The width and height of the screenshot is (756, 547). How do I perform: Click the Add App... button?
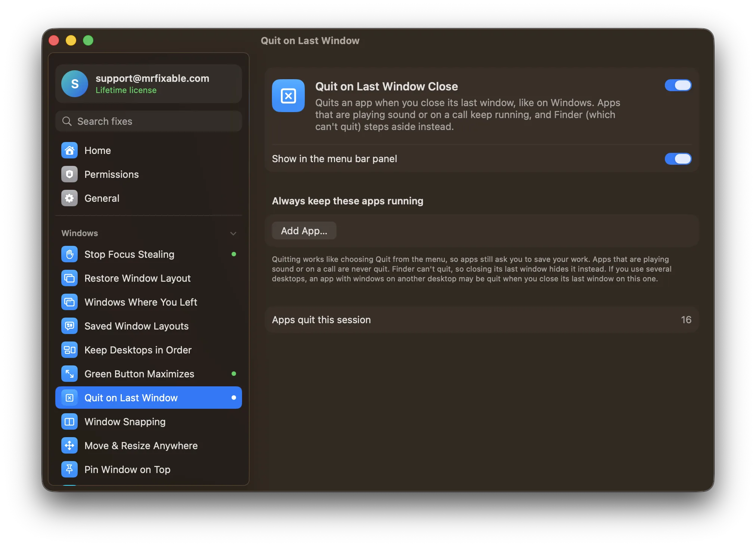coord(304,231)
